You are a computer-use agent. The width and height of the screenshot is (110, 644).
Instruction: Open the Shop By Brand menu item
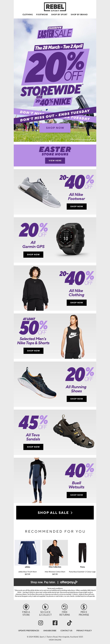click(79, 15)
